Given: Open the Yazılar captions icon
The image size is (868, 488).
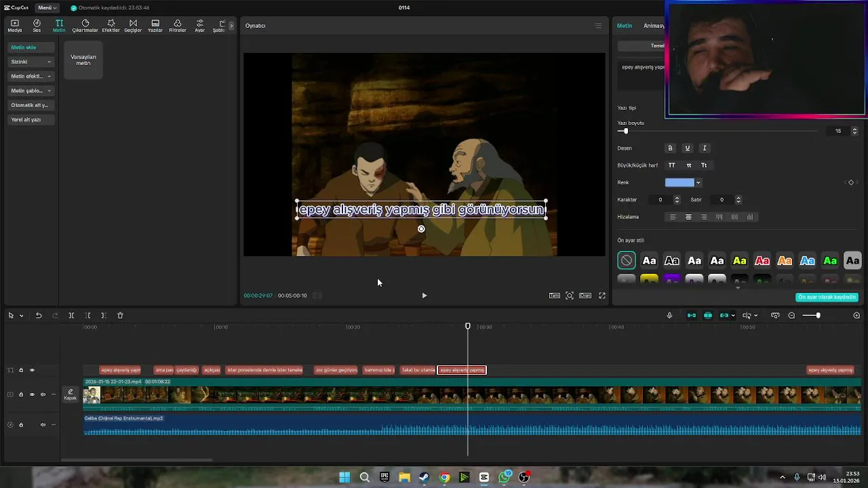Looking at the screenshot, I should (155, 26).
